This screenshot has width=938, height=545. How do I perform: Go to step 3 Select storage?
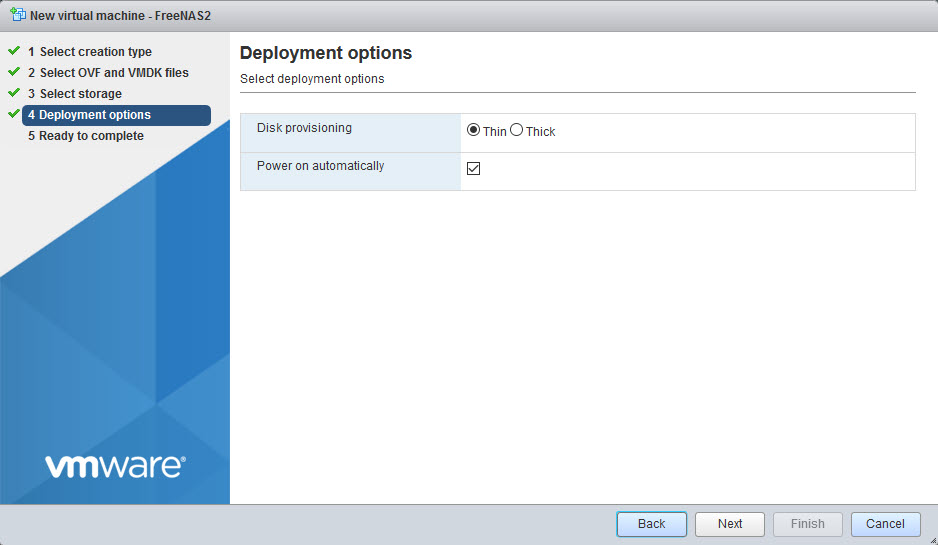click(75, 94)
